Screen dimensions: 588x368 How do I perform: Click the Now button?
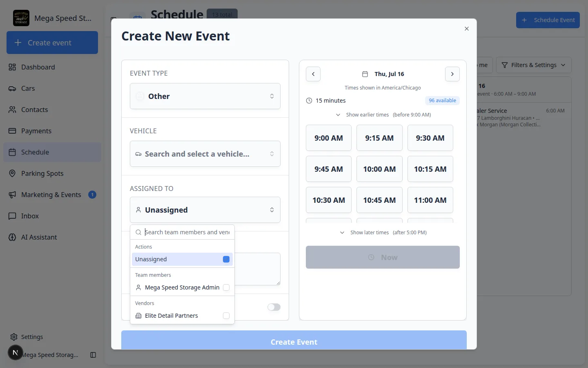[383, 257]
